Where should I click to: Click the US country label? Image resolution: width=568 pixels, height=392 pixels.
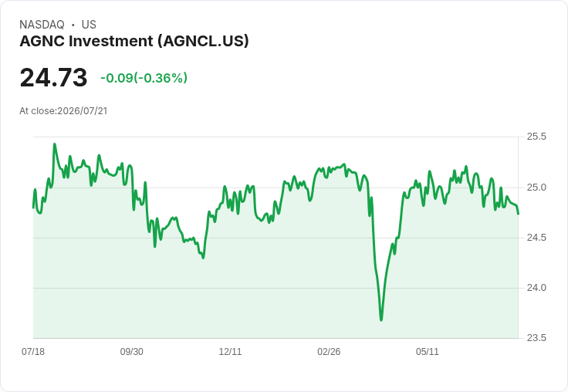89,25
